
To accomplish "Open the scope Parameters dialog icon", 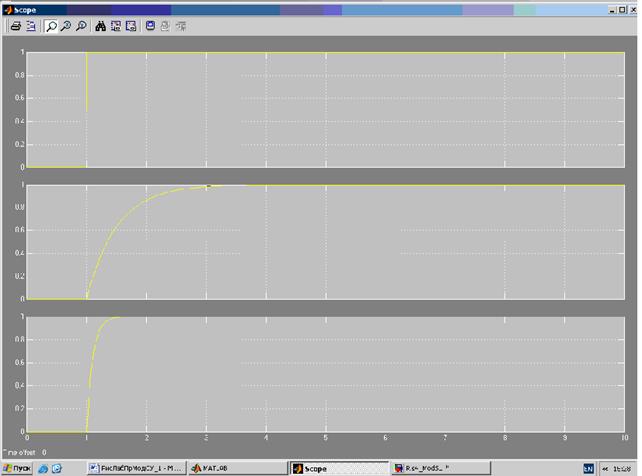I will tap(31, 26).
